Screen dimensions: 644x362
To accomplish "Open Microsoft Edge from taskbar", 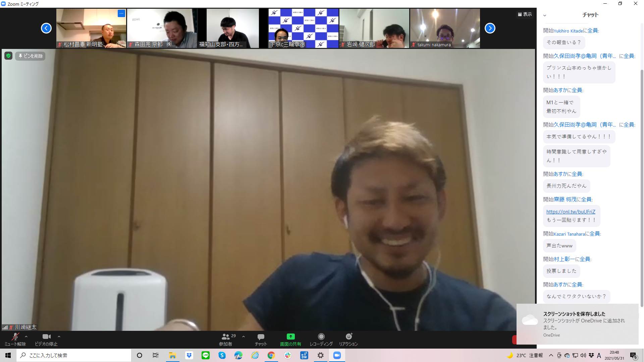I will coord(238,355).
